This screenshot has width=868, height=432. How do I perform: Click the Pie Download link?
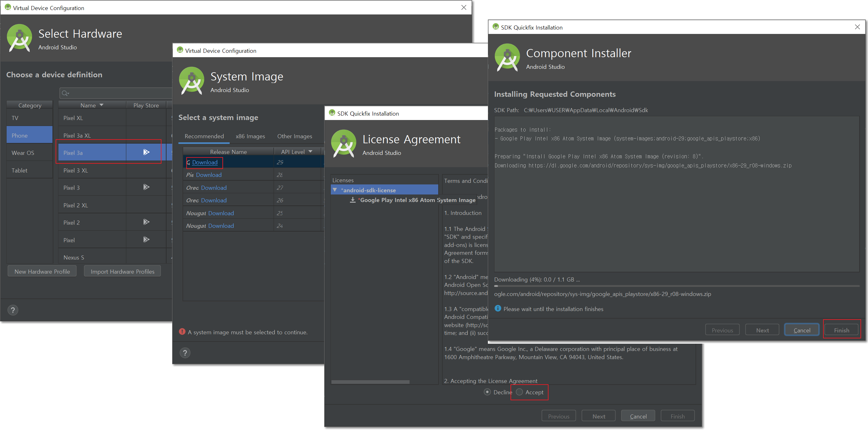coord(209,175)
